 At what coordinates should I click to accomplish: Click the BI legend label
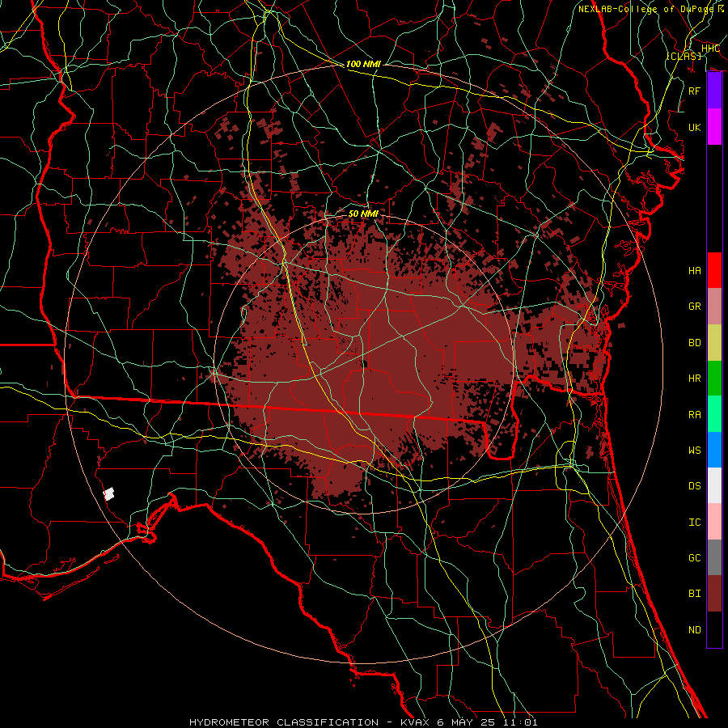[695, 594]
